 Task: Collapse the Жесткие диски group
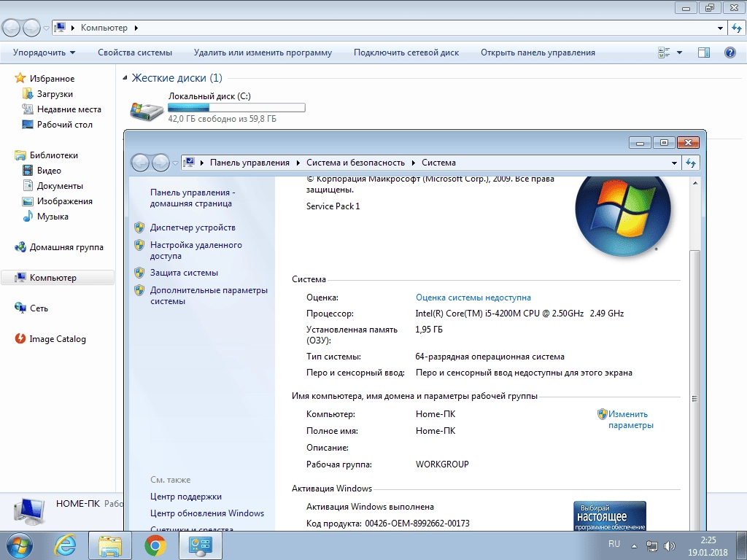coord(125,77)
